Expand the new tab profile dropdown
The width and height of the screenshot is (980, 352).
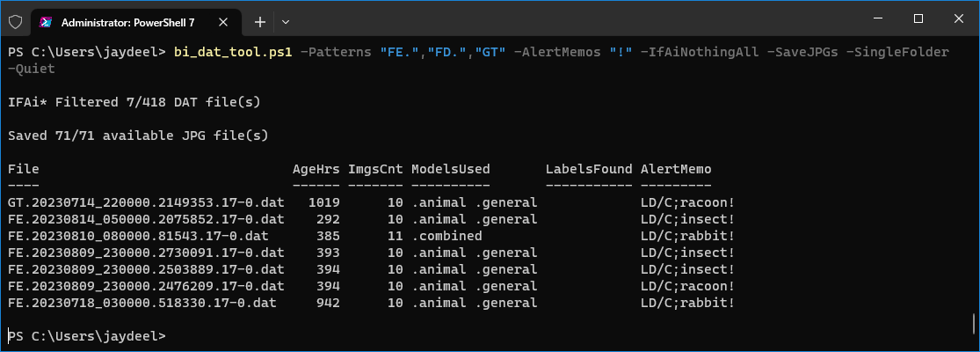(x=286, y=23)
